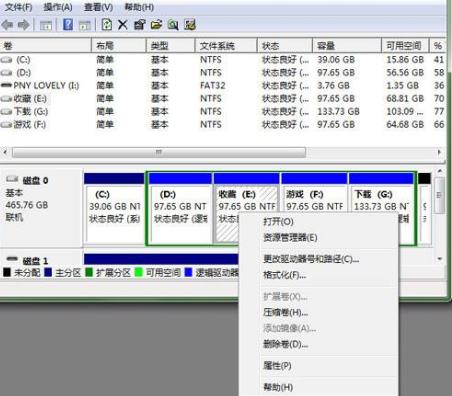
Task: Select the 游戏 (F:) partition block
Action: click(314, 208)
